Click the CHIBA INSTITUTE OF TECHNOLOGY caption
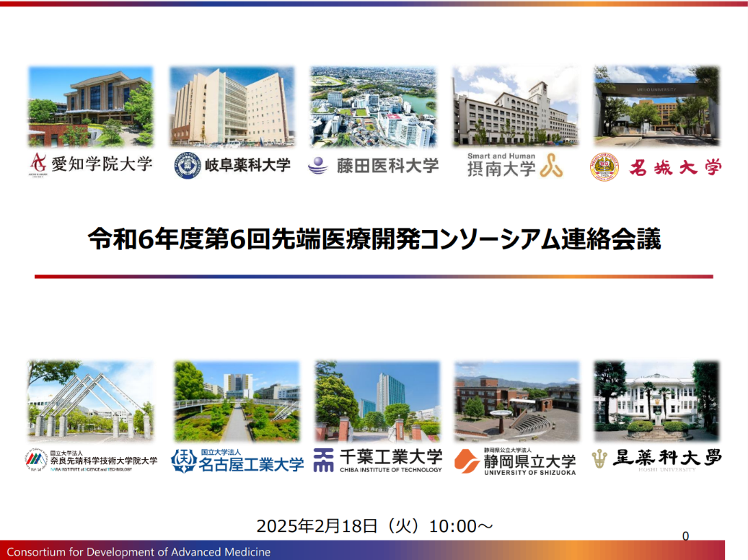Image resolution: width=748 pixels, height=560 pixels. 391,469
